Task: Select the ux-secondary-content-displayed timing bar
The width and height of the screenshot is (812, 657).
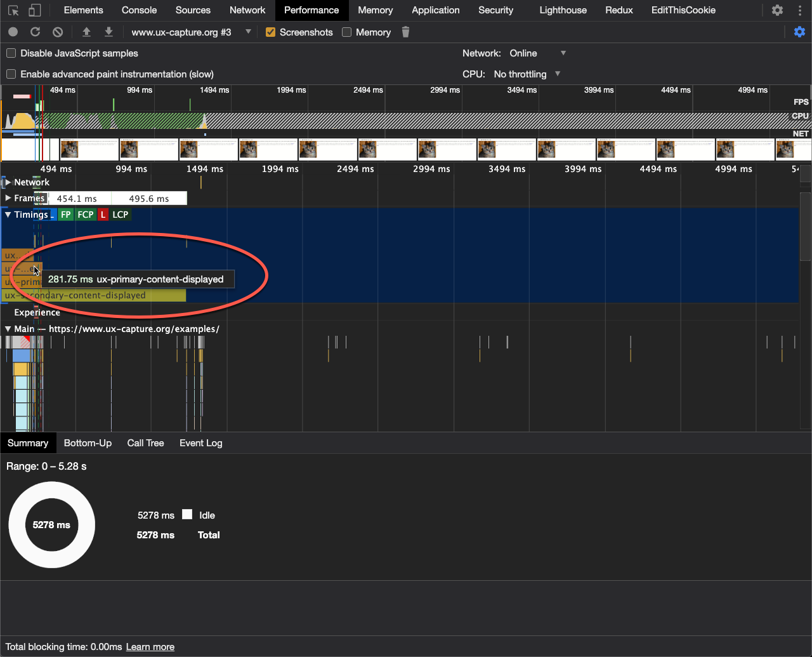Action: pyautogui.click(x=95, y=296)
